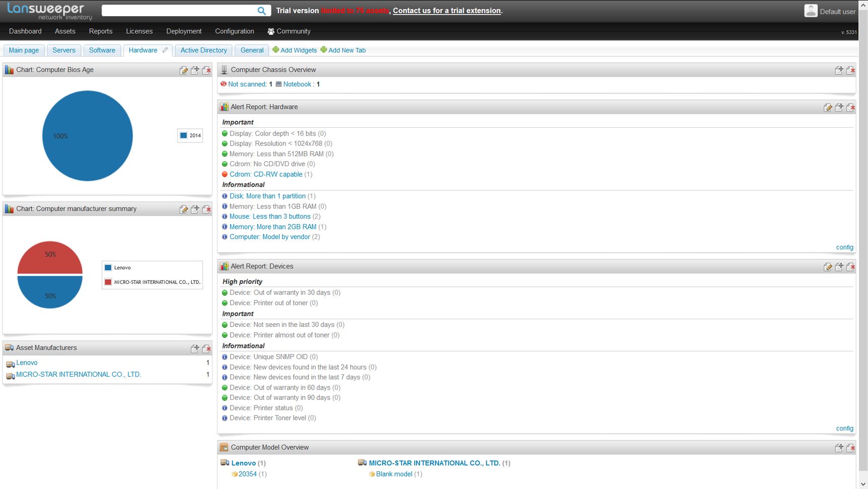Open MICRO-STAR INTERNATIONAL in Asset Manufacturers
868x489 pixels.
tap(79, 374)
